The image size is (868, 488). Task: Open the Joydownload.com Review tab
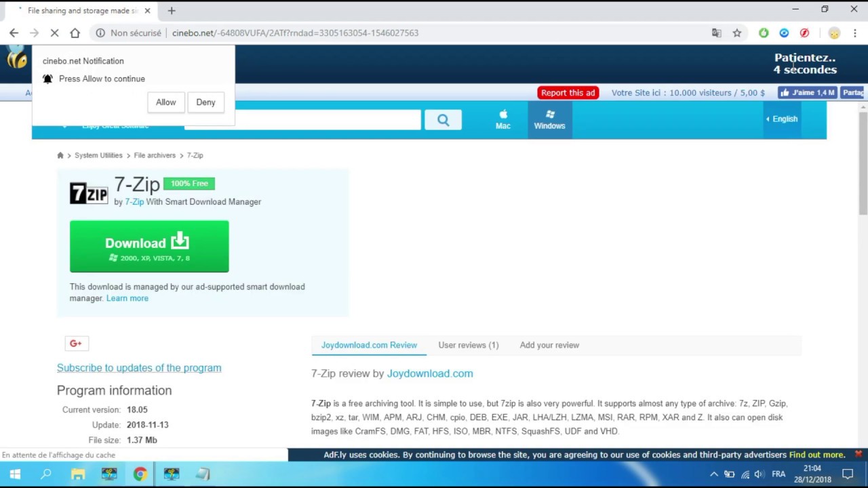369,345
